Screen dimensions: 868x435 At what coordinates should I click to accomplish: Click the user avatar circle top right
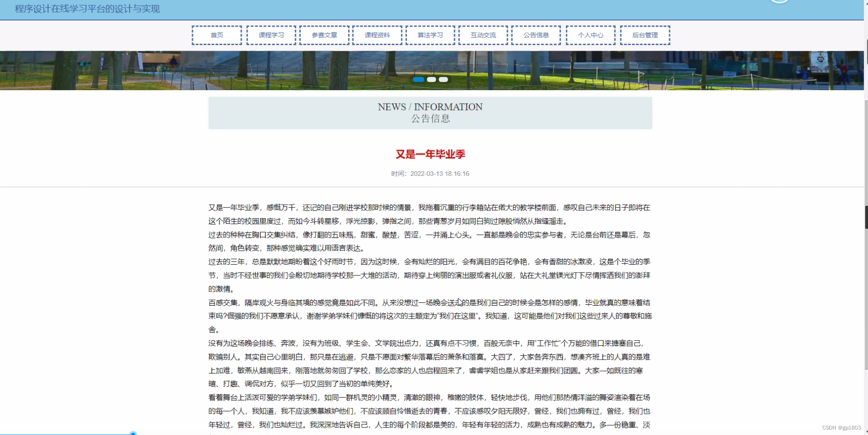click(779, 2)
